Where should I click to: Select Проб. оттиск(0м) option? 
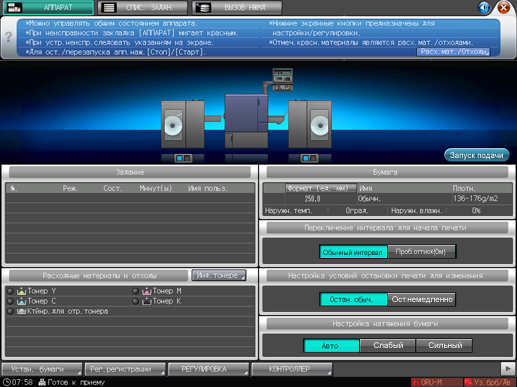click(422, 252)
